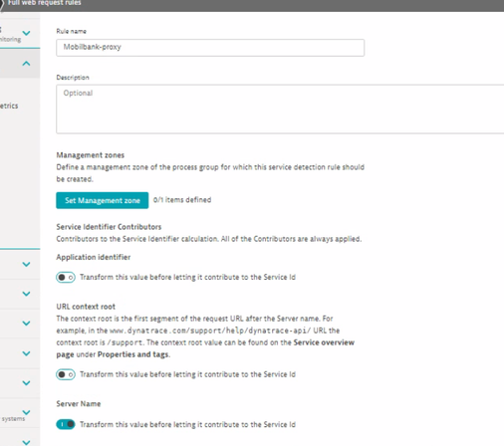Click the transform label under Application identifier
The image size is (504, 446).
click(187, 277)
